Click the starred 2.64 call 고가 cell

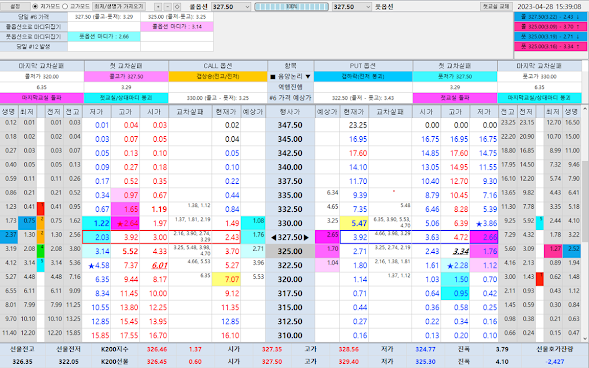click(125, 223)
